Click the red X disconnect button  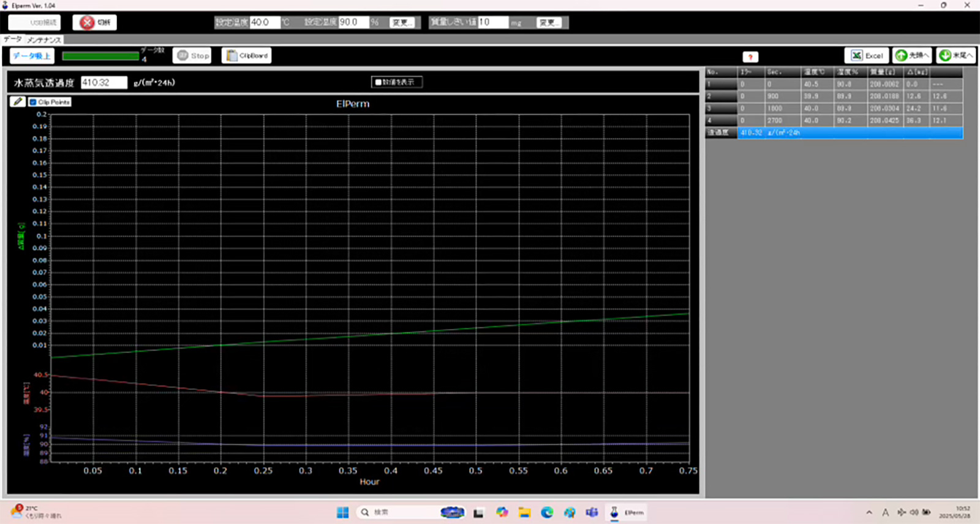(x=94, y=23)
